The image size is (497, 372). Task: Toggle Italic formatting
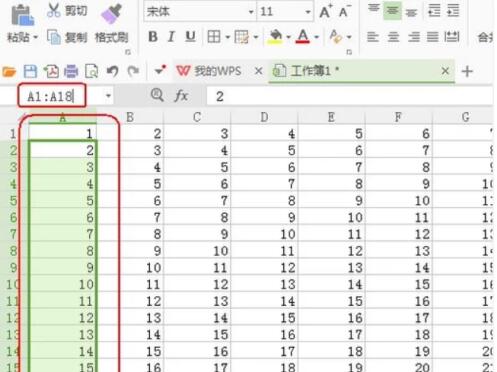coord(171,37)
